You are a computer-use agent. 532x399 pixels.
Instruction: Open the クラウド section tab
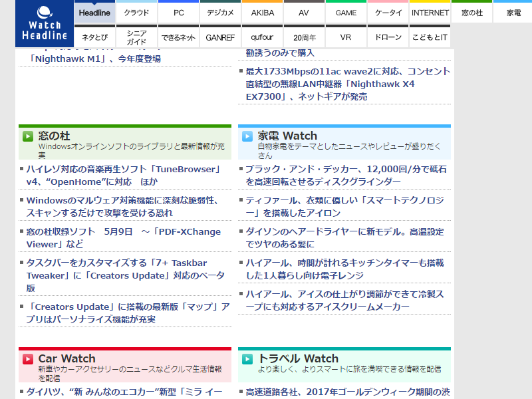tap(136, 12)
